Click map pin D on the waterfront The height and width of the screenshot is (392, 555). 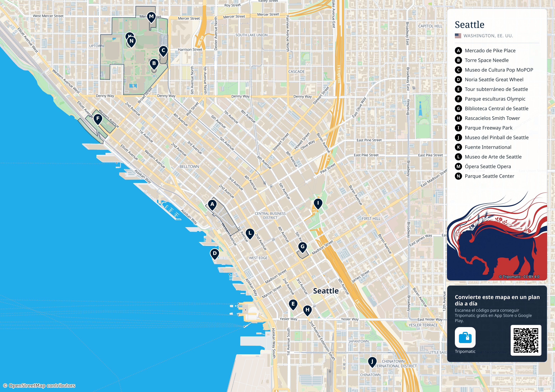click(215, 254)
